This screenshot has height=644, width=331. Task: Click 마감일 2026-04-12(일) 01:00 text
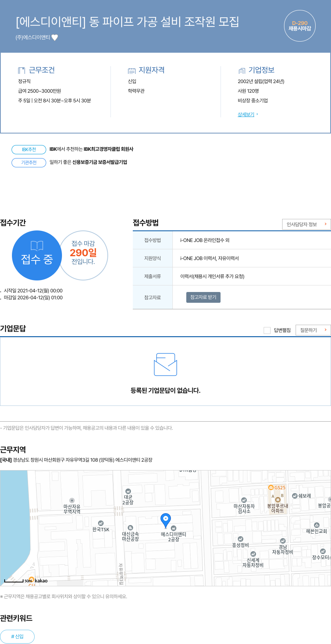tap(33, 298)
